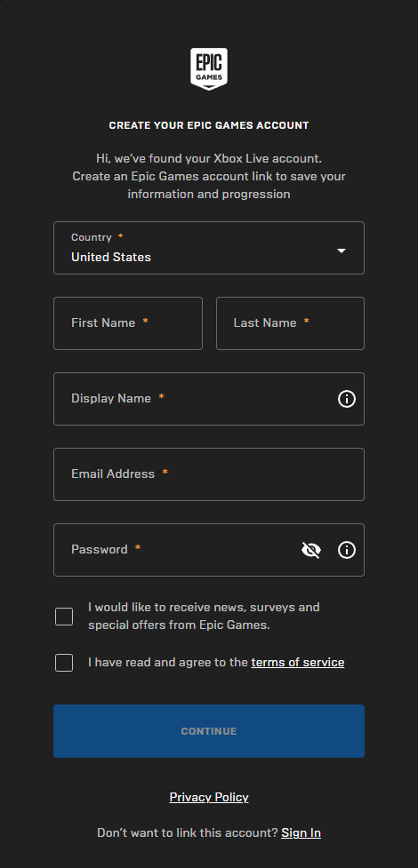Expand the Country dropdown arrow
418x868 pixels.
342,251
